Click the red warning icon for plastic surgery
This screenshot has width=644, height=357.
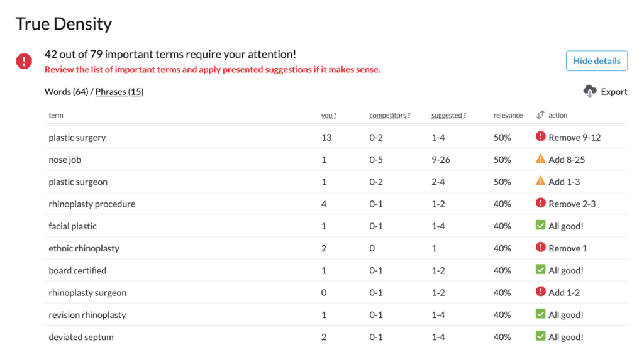coord(540,136)
